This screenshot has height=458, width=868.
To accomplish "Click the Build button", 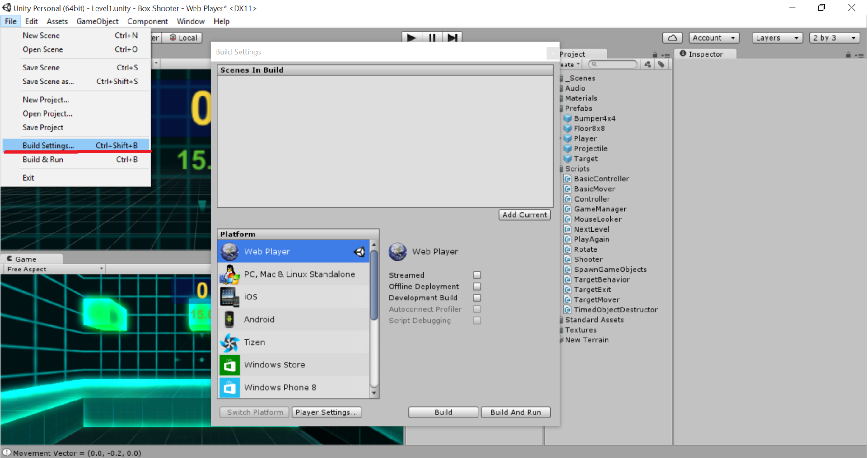I will (443, 412).
